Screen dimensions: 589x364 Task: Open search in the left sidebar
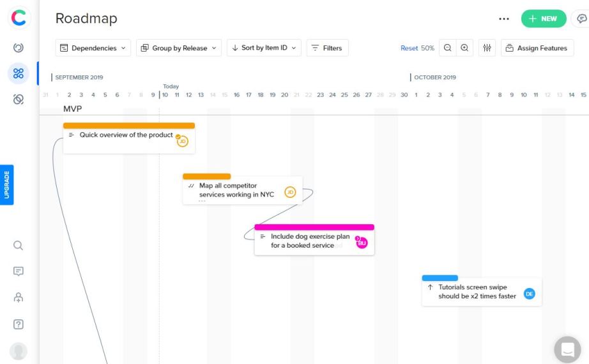click(19, 245)
